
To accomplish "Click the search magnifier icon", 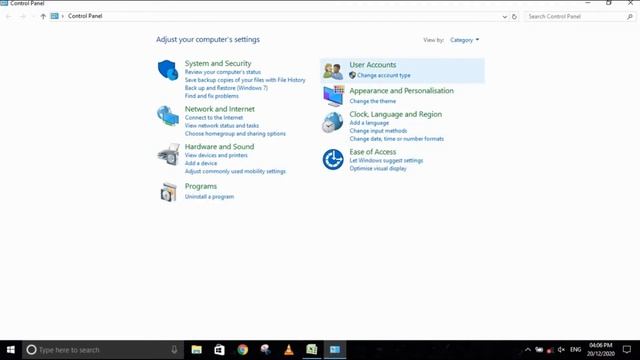I will tap(630, 17).
